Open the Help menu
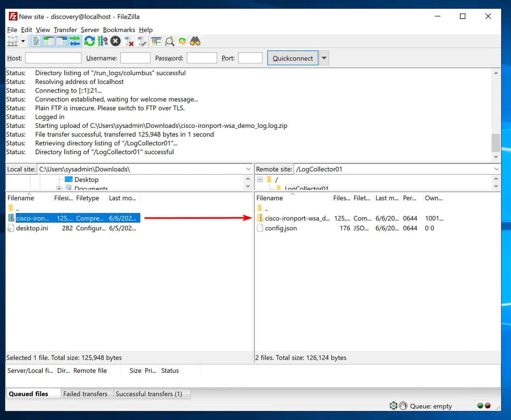The width and height of the screenshot is (511, 420). [x=146, y=30]
